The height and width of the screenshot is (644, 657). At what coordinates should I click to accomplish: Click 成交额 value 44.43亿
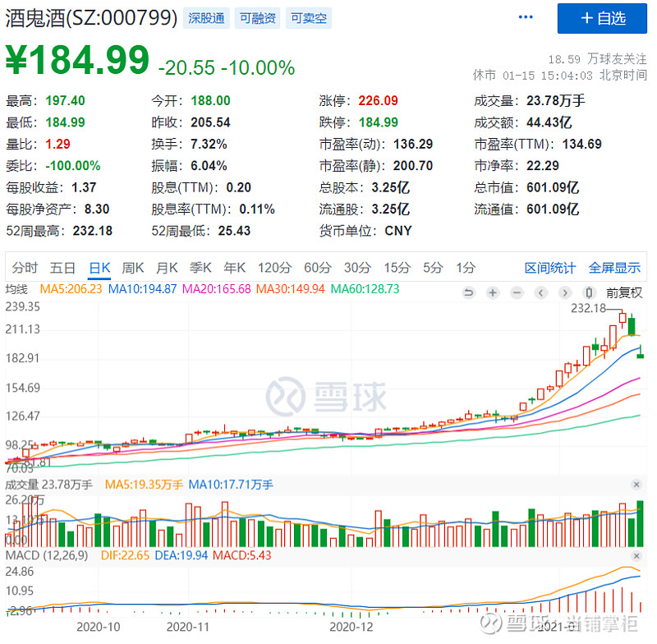[549, 122]
